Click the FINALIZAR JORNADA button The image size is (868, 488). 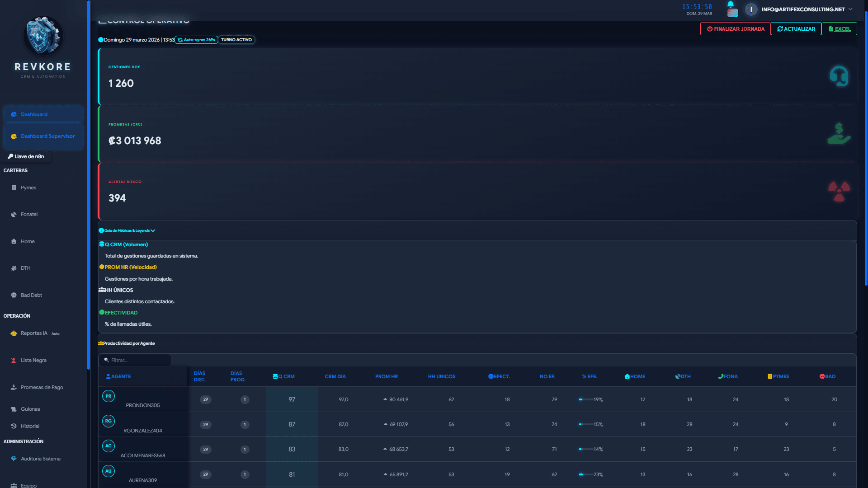click(735, 28)
